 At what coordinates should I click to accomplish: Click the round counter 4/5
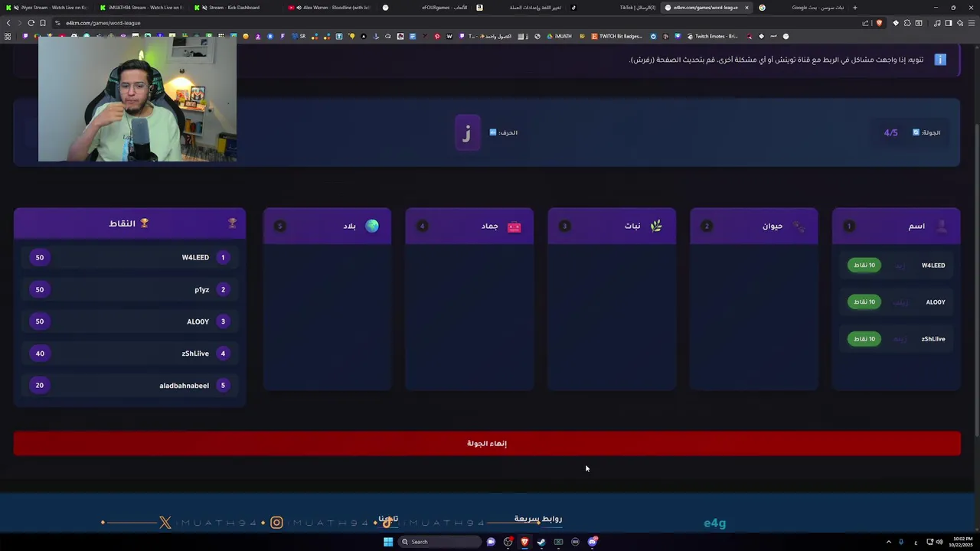click(x=890, y=132)
